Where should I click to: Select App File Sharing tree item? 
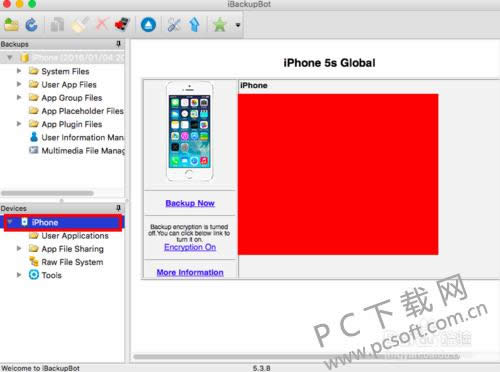pyautogui.click(x=72, y=249)
